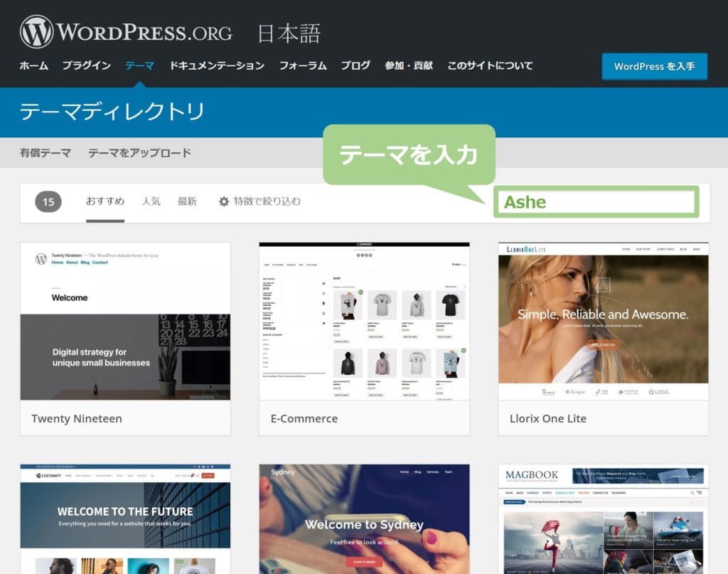Open the MagBook theme thumbnail
The height and width of the screenshot is (574, 728).
pyautogui.click(x=603, y=519)
